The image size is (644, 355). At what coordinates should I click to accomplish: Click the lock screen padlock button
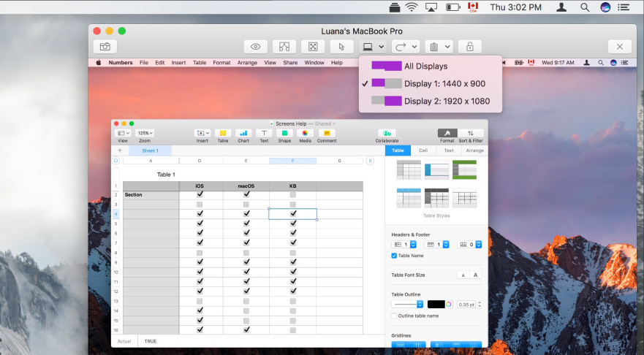pyautogui.click(x=470, y=47)
